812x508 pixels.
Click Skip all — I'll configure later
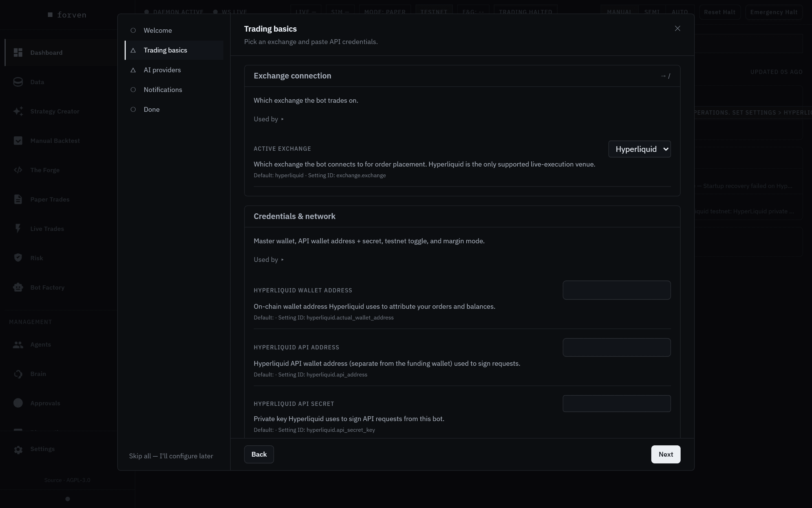[171, 456]
